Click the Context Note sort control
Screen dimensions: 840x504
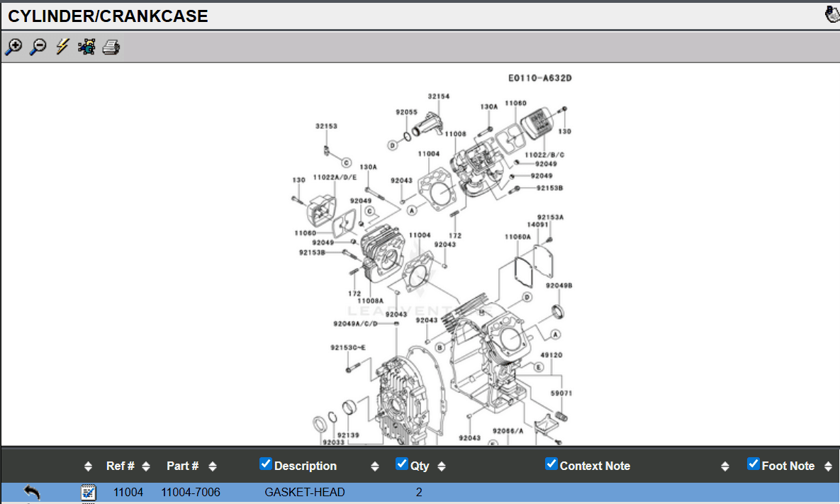725,466
